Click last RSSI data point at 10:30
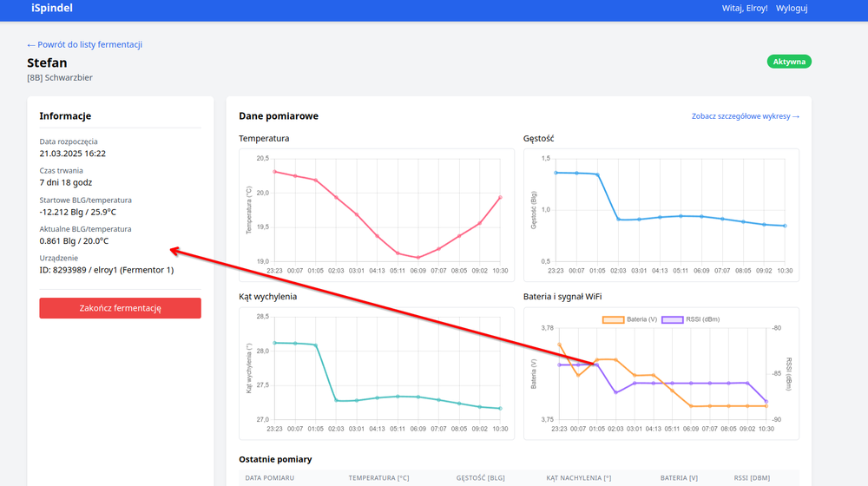The width and height of the screenshot is (868, 486). pyautogui.click(x=766, y=402)
